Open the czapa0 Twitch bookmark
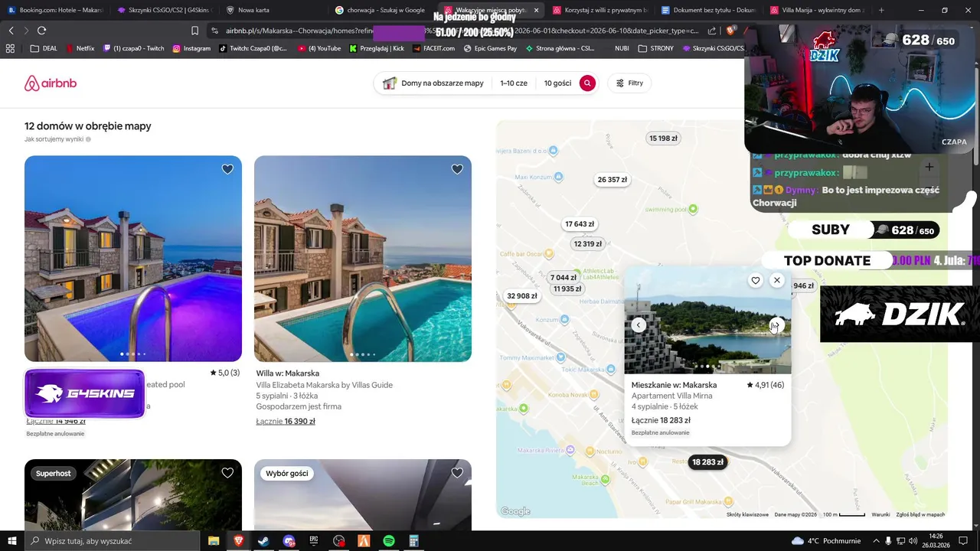 pos(134,48)
